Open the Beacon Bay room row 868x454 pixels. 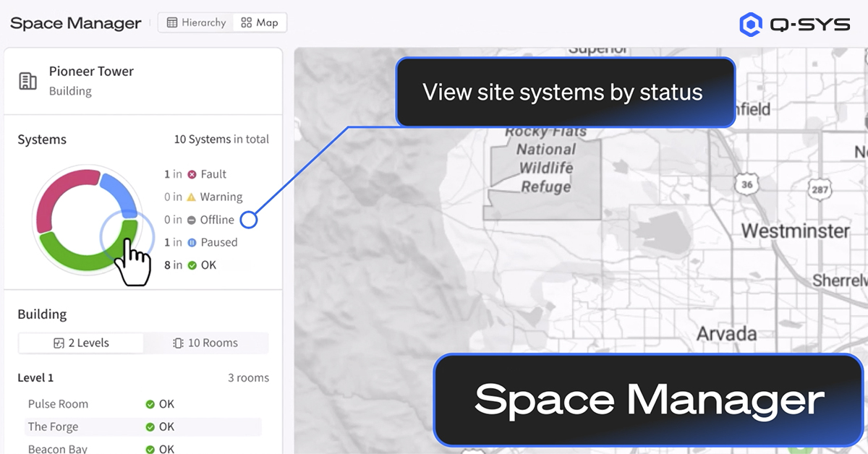pyautogui.click(x=143, y=449)
